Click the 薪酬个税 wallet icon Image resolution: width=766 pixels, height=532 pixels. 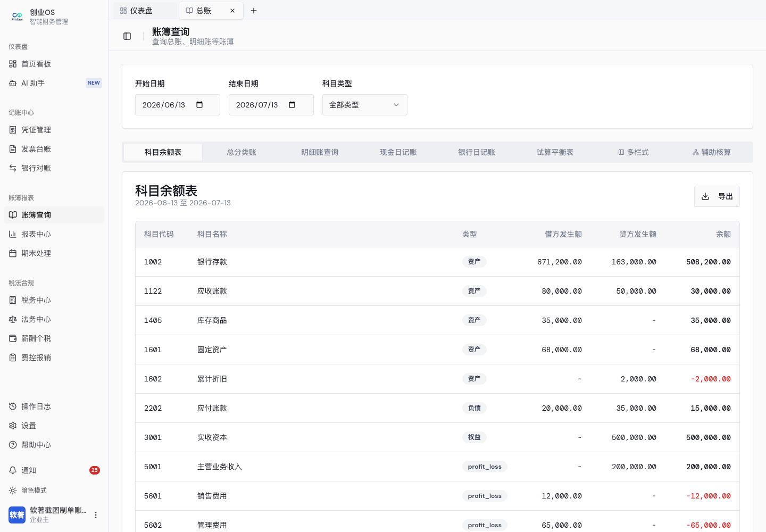13,338
